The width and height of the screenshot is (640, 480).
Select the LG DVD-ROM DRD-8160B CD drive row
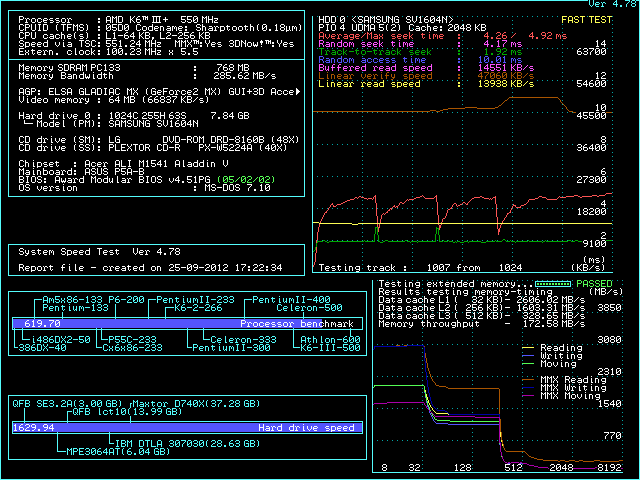tap(159, 140)
